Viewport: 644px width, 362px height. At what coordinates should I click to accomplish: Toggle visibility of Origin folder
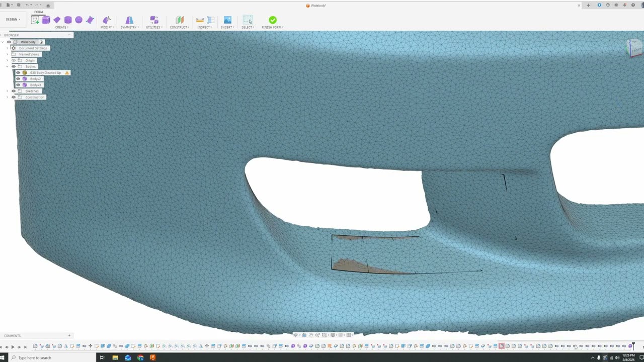point(14,60)
